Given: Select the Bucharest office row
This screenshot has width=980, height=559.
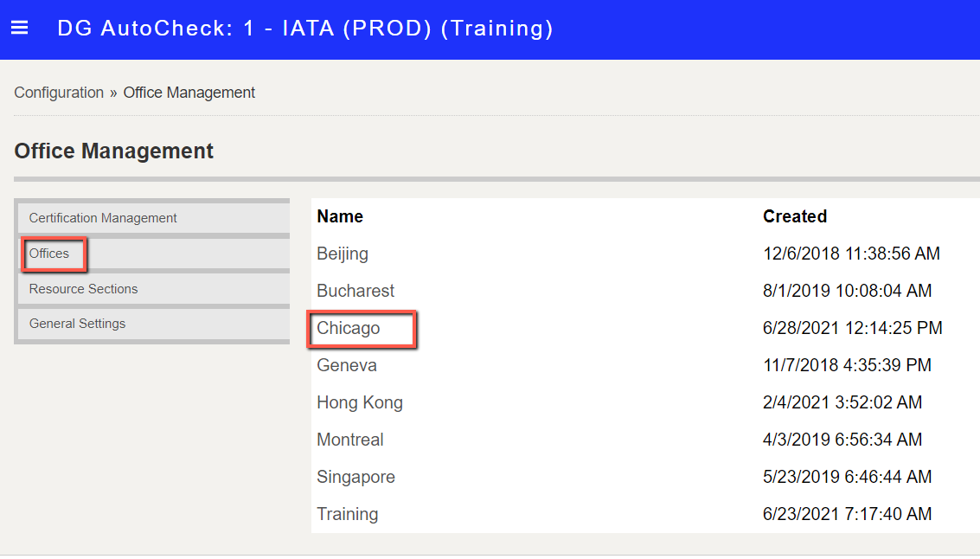Looking at the screenshot, I should click(x=355, y=291).
